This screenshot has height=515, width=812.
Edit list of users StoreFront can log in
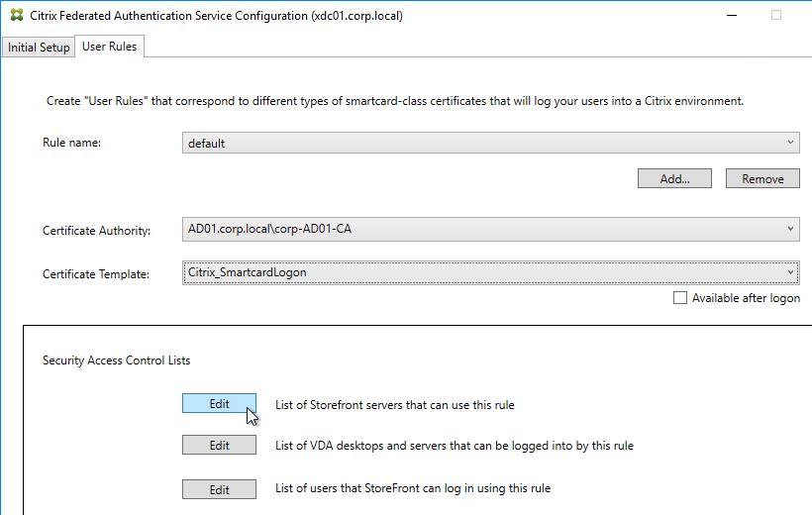(x=219, y=489)
